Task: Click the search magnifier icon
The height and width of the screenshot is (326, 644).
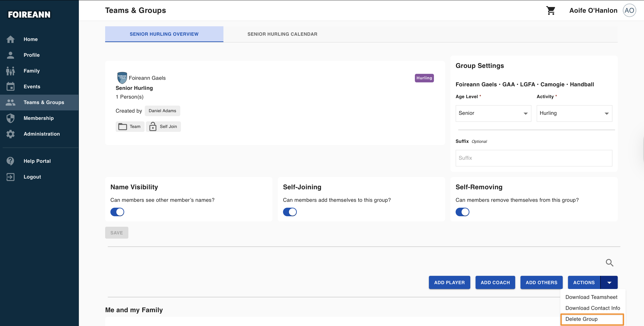Action: tap(609, 263)
